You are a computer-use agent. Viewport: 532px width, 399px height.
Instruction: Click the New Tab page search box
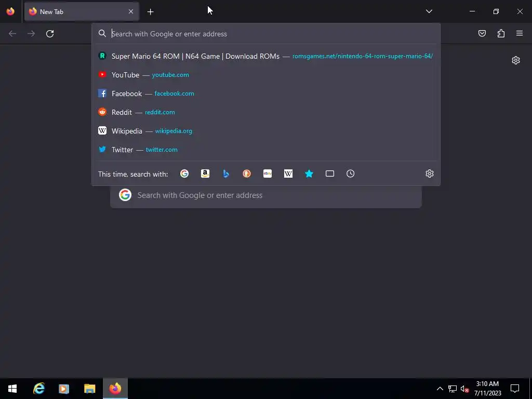tap(266, 195)
